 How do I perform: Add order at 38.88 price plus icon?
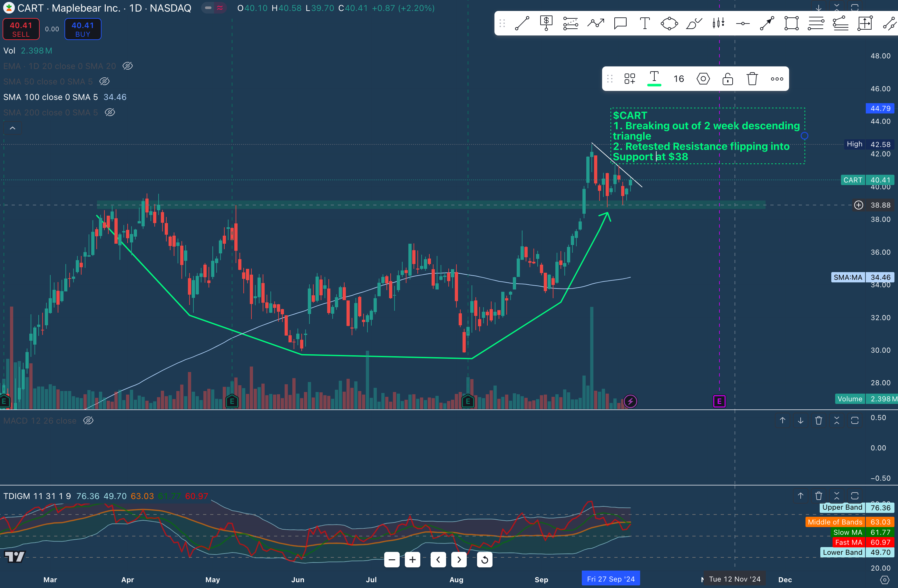point(858,205)
